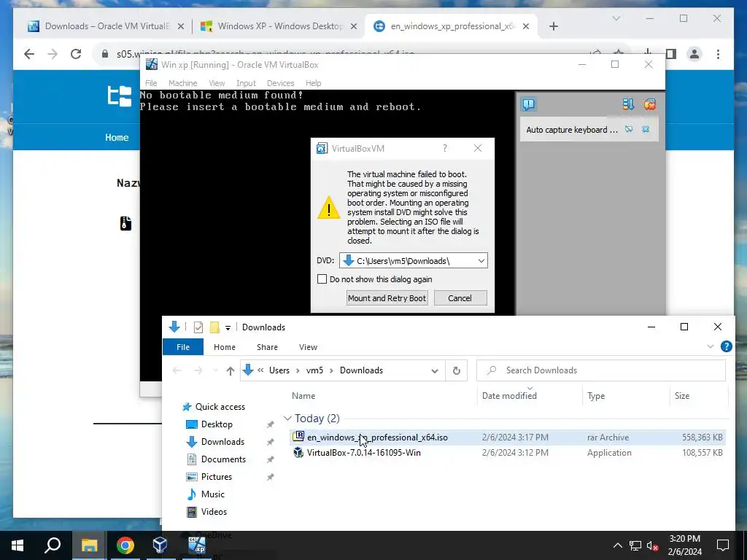Sort by Size column header
The image size is (747, 560).
[x=682, y=396]
